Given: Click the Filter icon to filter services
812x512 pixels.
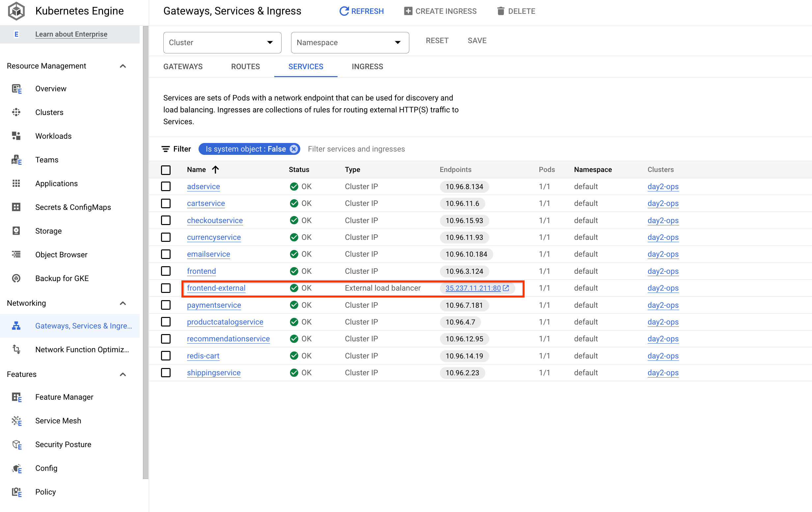Looking at the screenshot, I should click(x=166, y=149).
